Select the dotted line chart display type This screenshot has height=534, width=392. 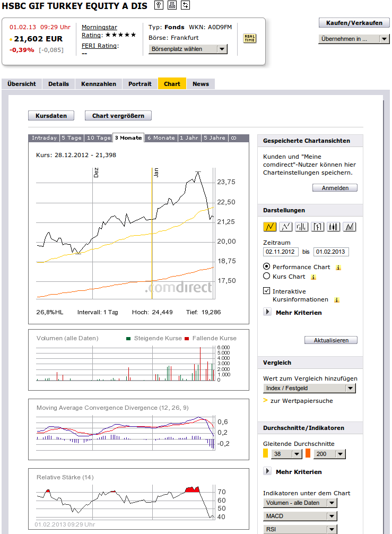286,227
